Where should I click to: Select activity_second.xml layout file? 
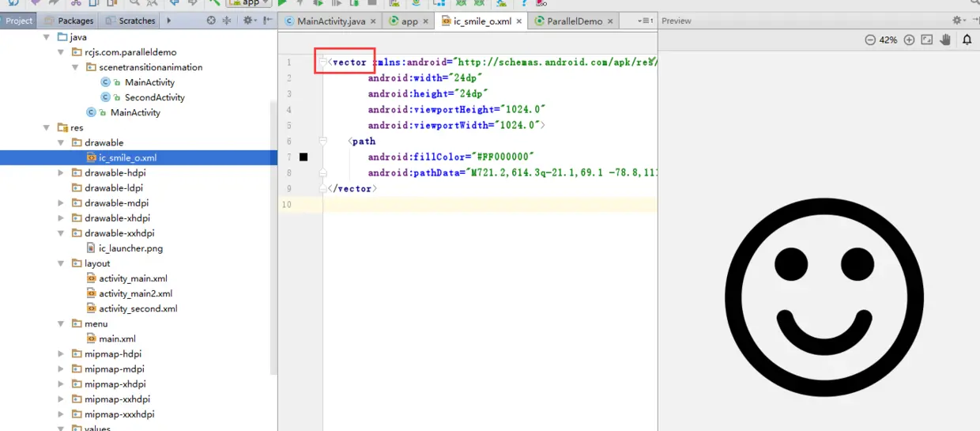coord(138,308)
